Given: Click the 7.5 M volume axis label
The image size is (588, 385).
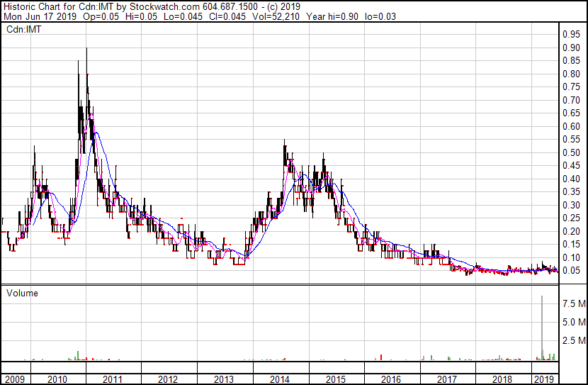Looking at the screenshot, I should [x=573, y=303].
